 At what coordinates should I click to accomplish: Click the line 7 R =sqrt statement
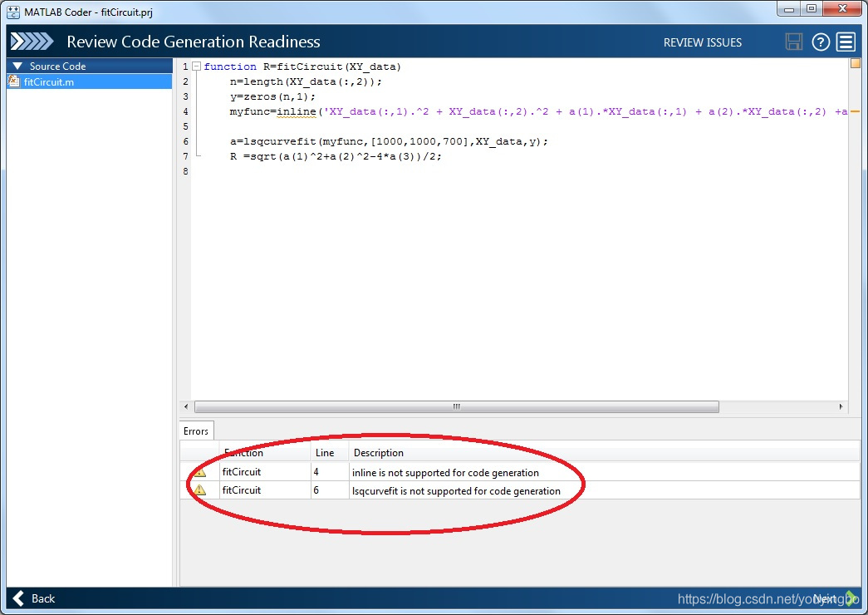pos(336,156)
